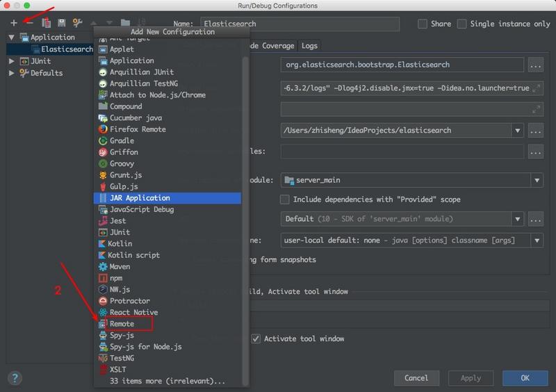Open working directory dropdown arrow
Image resolution: width=556 pixels, height=392 pixels.
[517, 131]
